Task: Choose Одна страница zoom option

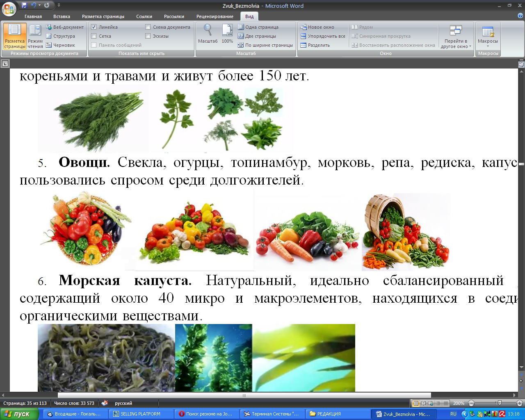Action: point(258,27)
